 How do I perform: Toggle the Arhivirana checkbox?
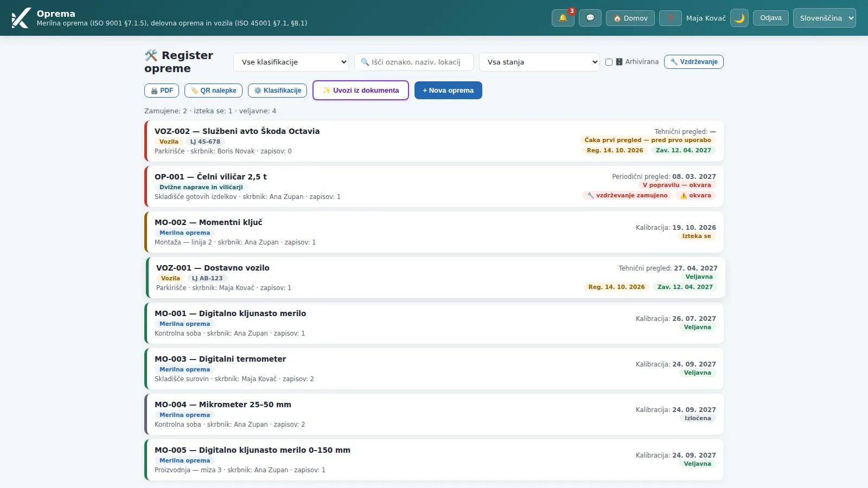[609, 62]
